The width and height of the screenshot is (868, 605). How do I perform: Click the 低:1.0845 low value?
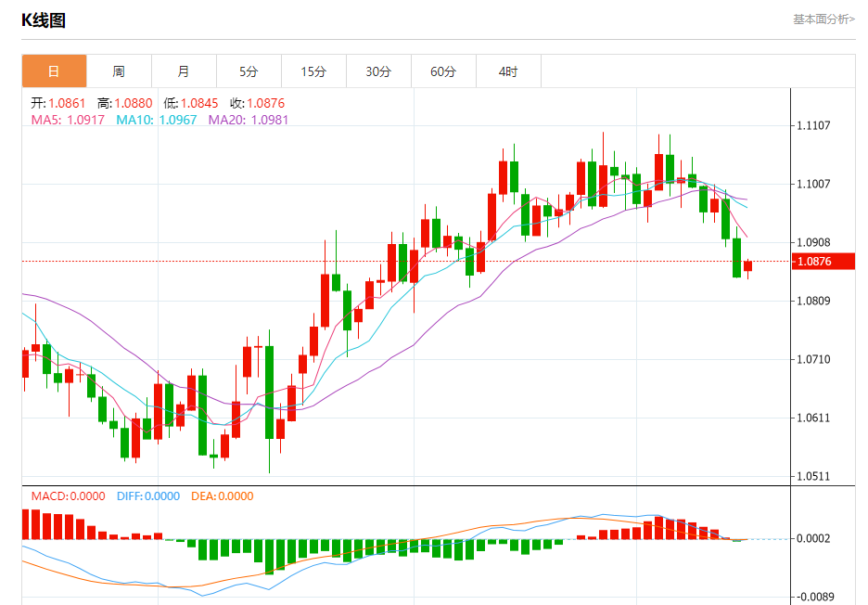(x=191, y=103)
